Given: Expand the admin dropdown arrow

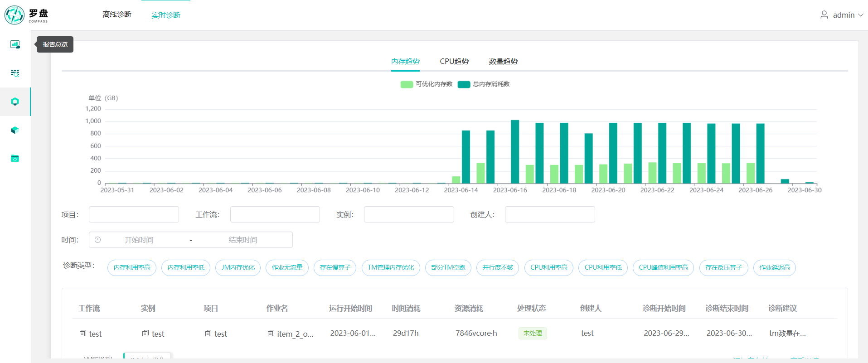Looking at the screenshot, I should pyautogui.click(x=860, y=15).
